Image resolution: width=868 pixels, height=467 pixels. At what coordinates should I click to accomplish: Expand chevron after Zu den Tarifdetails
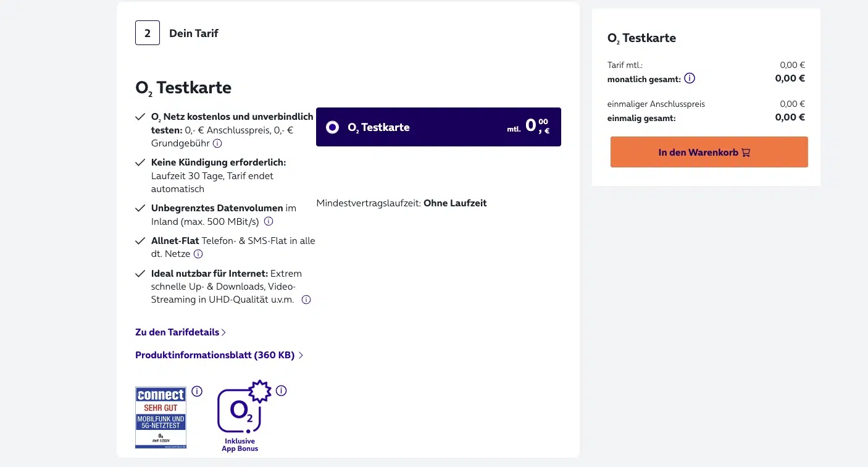click(223, 332)
